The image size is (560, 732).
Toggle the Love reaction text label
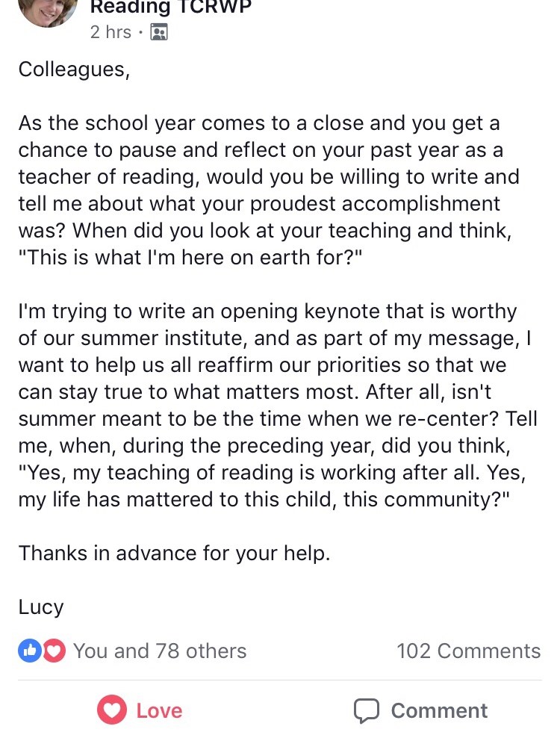point(159,710)
